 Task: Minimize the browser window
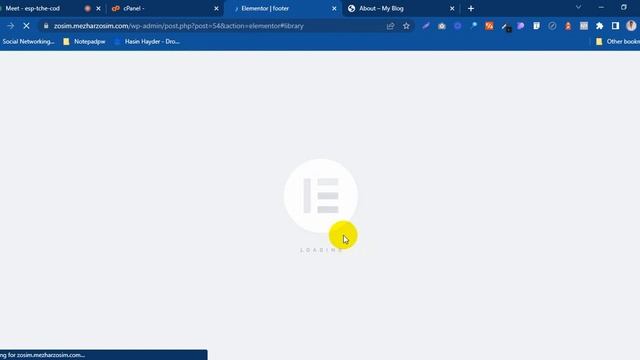point(601,7)
